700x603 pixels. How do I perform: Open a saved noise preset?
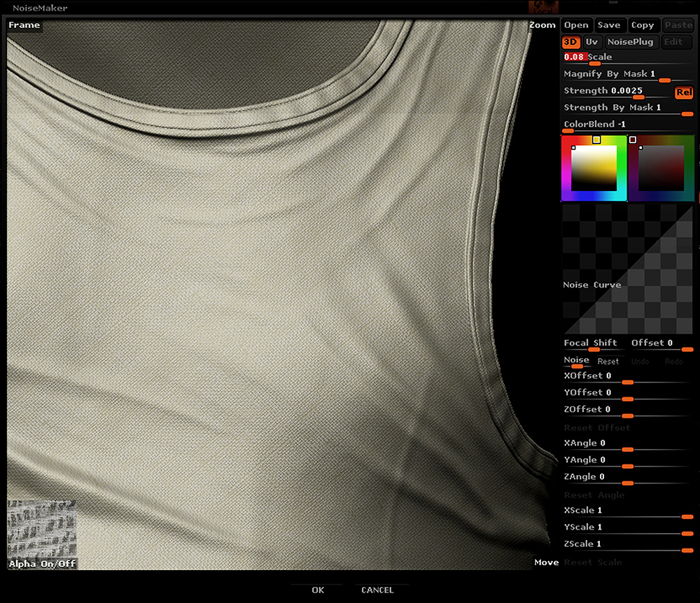coord(575,24)
